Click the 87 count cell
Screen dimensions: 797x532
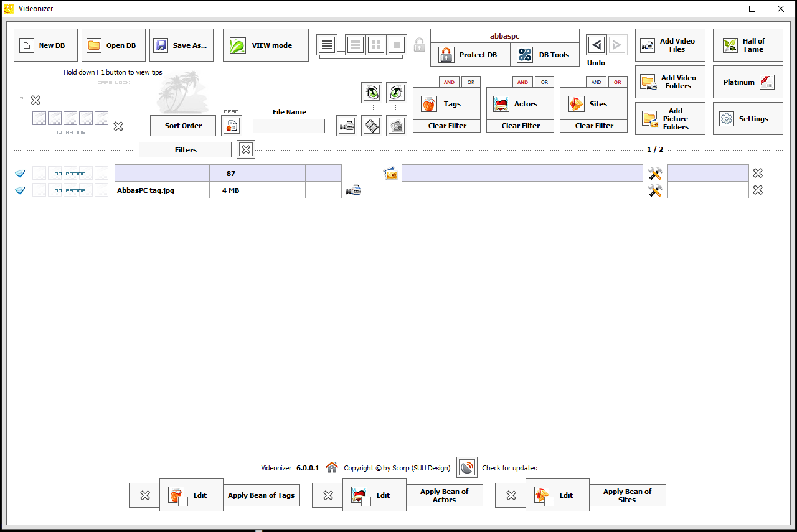tap(231, 174)
